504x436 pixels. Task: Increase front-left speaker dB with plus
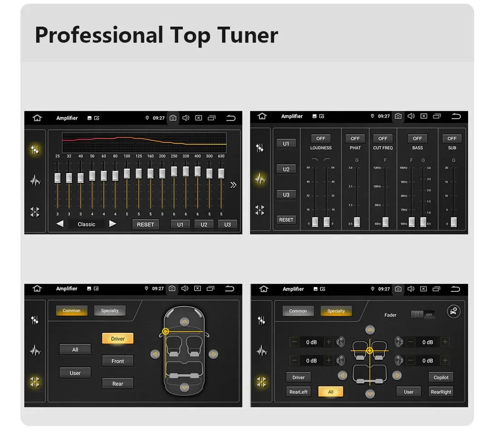(x=329, y=342)
